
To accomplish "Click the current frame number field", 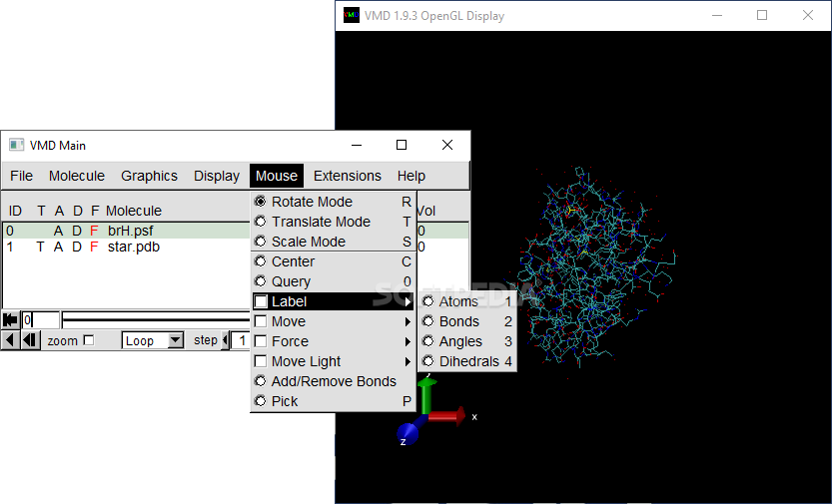I will pos(40,320).
